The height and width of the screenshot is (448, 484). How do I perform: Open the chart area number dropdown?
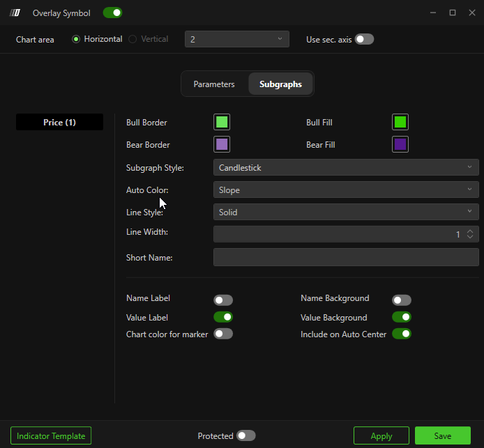pyautogui.click(x=236, y=39)
